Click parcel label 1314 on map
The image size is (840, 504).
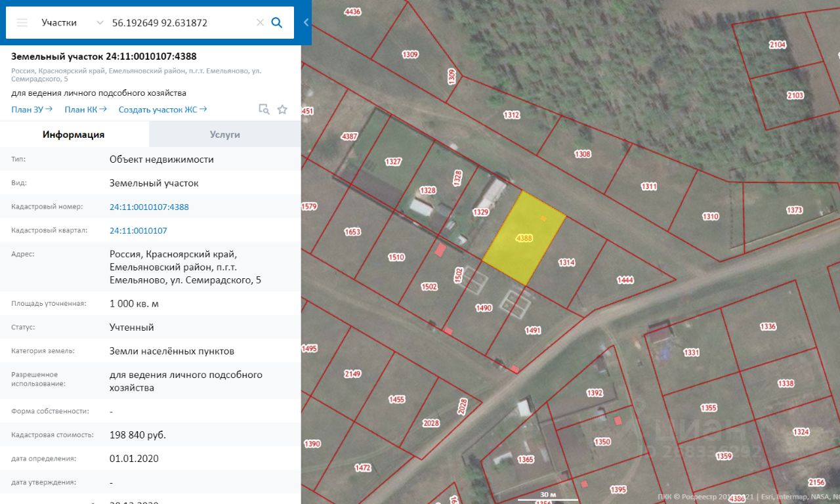566,262
